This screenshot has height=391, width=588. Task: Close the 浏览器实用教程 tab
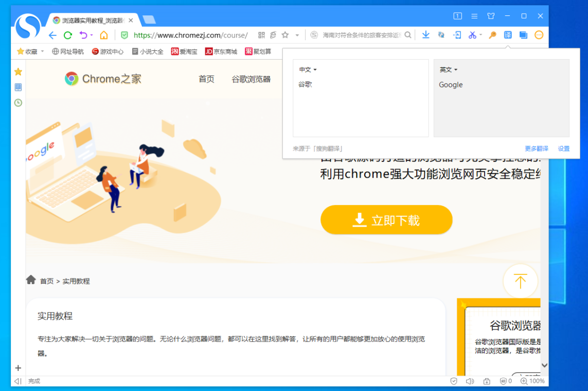(x=131, y=20)
